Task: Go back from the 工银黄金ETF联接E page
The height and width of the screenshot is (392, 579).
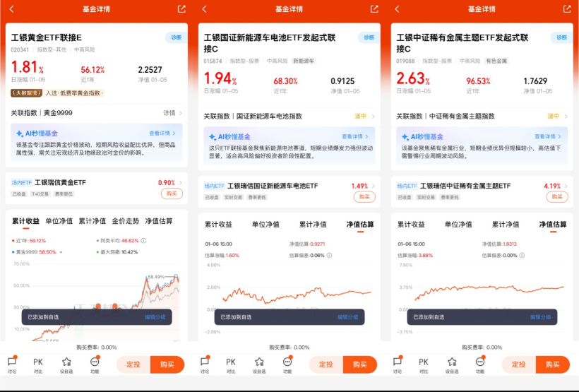Action: pos(11,9)
